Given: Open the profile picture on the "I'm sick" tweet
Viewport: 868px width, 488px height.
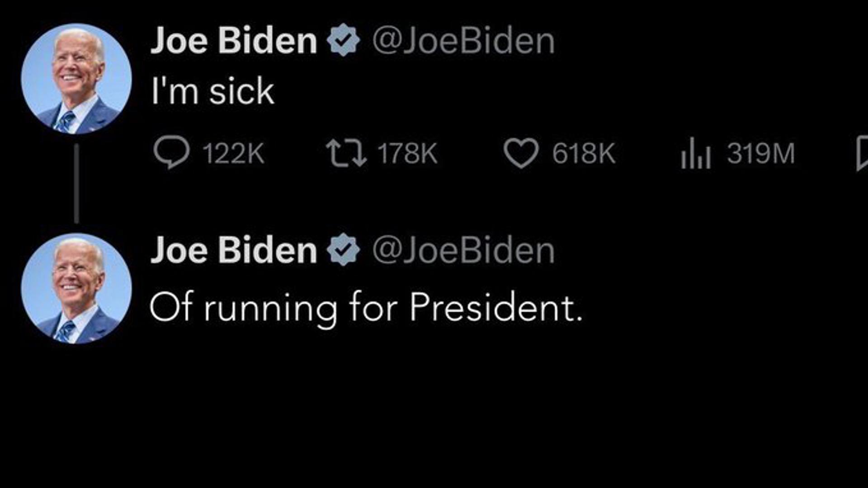Looking at the screenshot, I should (x=76, y=79).
